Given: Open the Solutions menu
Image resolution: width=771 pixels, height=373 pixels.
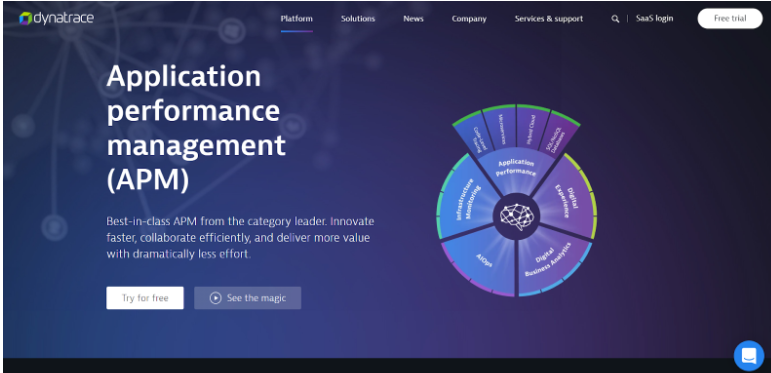Looking at the screenshot, I should tap(358, 19).
